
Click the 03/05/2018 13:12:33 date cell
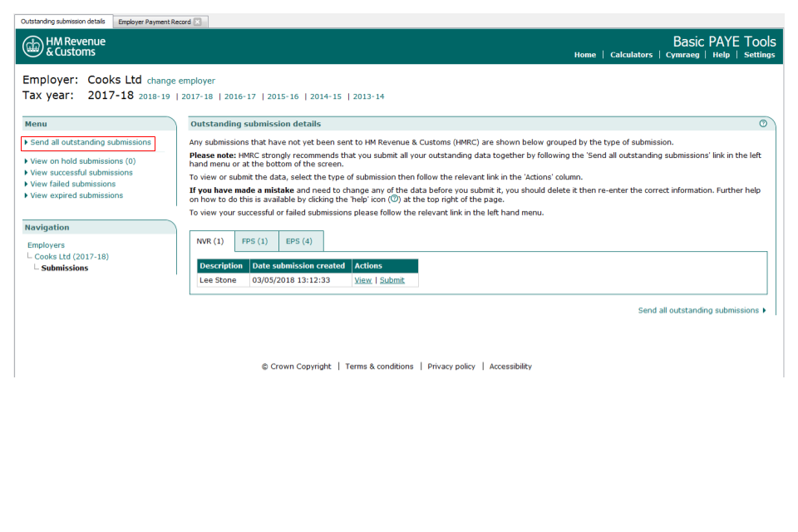click(300, 280)
